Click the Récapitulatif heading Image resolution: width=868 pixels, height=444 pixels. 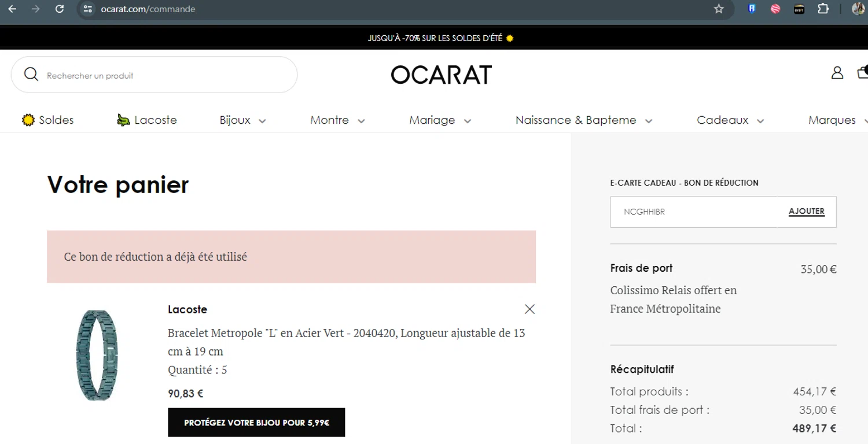(x=642, y=369)
